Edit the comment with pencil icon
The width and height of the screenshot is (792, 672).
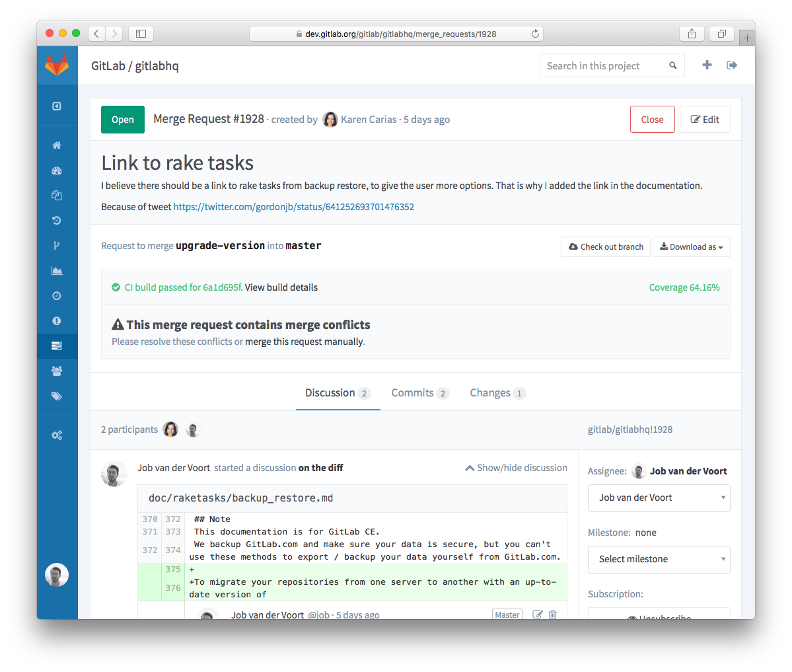click(538, 615)
